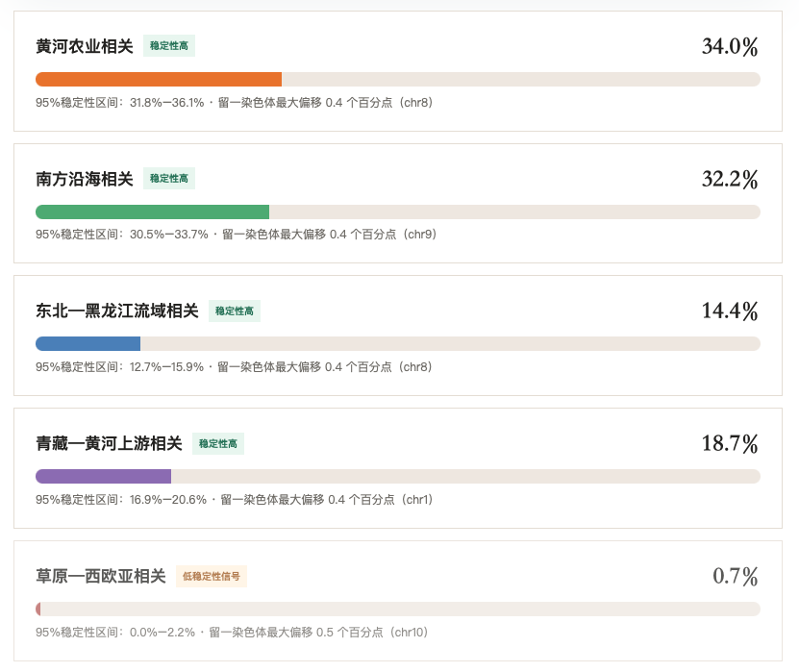Screen dimensions: 799x672
Task: Click the purple 18.7% progress bar
Action: coord(104,477)
